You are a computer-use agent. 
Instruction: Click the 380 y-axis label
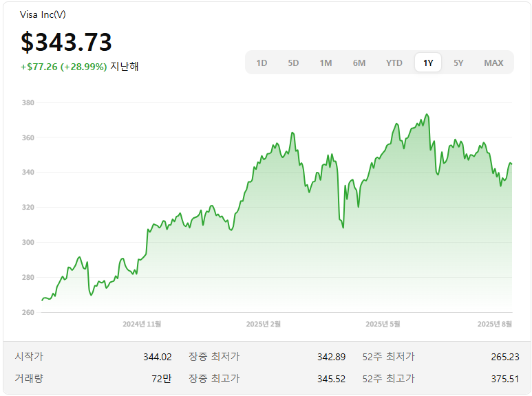point(28,102)
